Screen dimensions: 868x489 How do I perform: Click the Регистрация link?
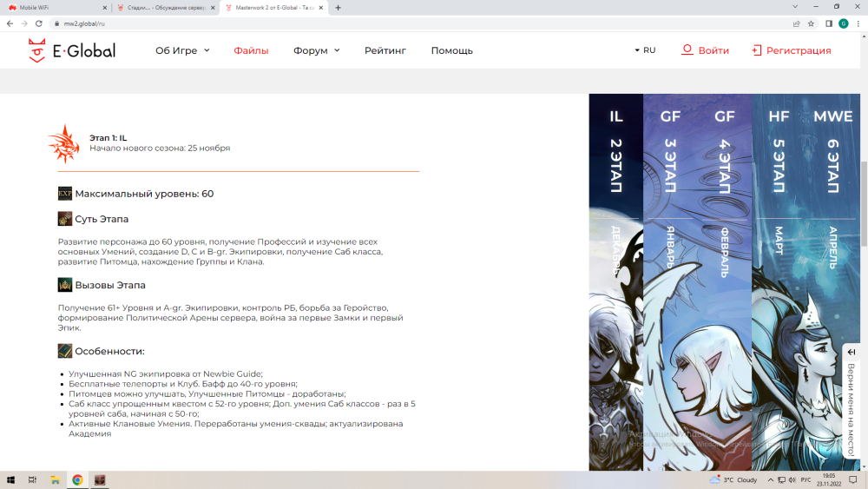point(791,50)
